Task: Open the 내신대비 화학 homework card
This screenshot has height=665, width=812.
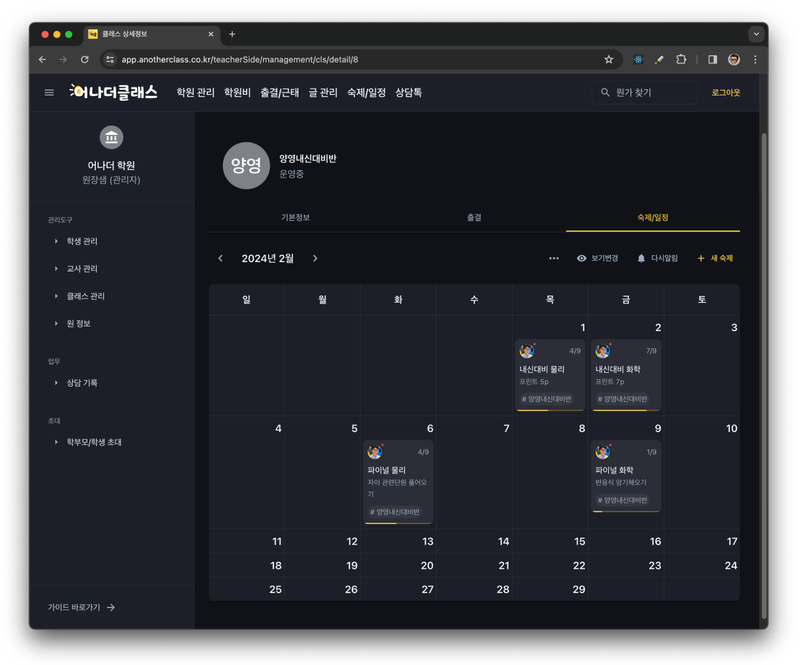Action: [626, 374]
